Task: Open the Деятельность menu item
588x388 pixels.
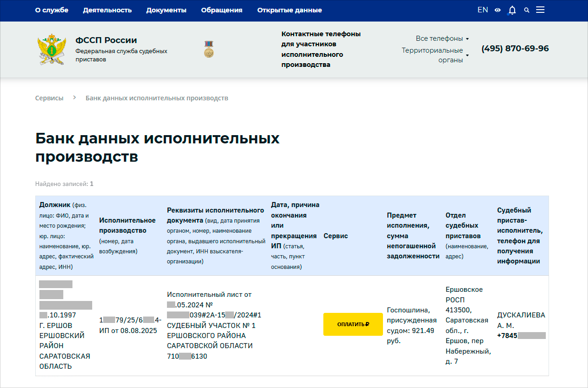Action: click(107, 10)
